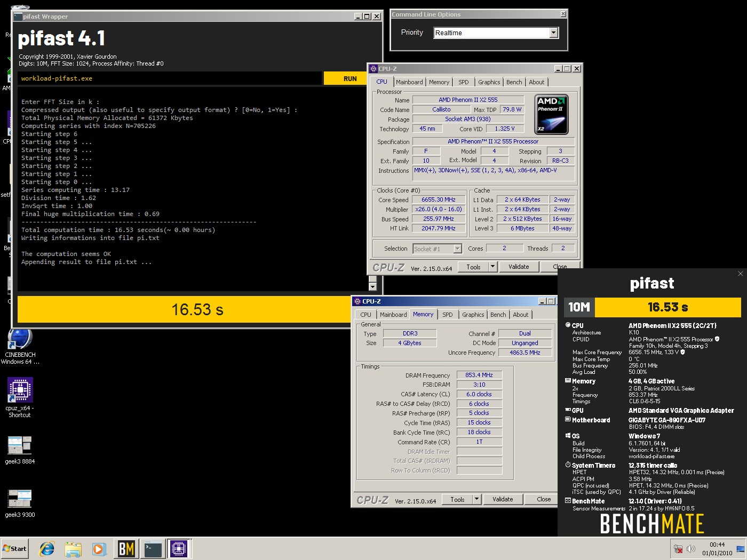The height and width of the screenshot is (560, 747).
Task: Click the Multiplier x26.0 (4.0 - 16.0) value
Action: click(438, 209)
